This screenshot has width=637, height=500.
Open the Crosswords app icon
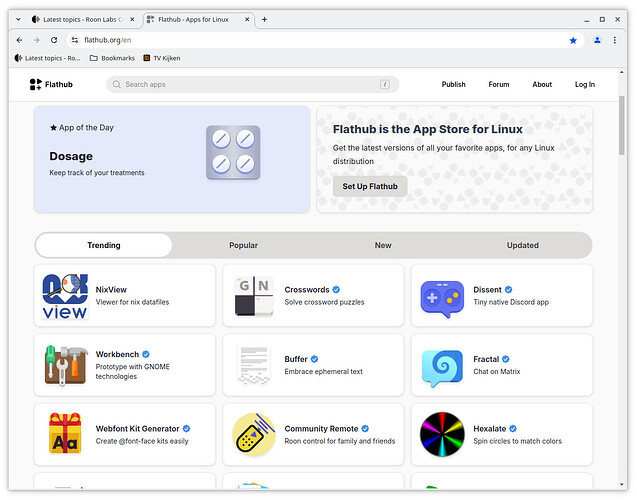(x=254, y=296)
